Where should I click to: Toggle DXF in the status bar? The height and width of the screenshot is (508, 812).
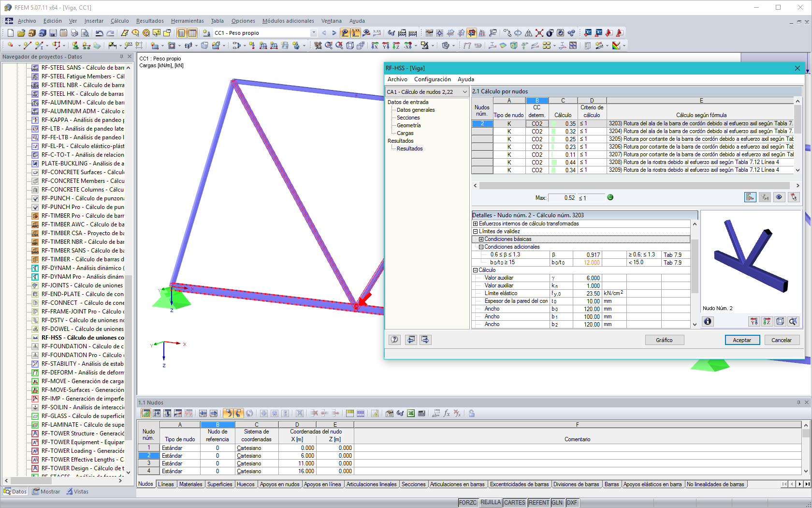(x=572, y=503)
